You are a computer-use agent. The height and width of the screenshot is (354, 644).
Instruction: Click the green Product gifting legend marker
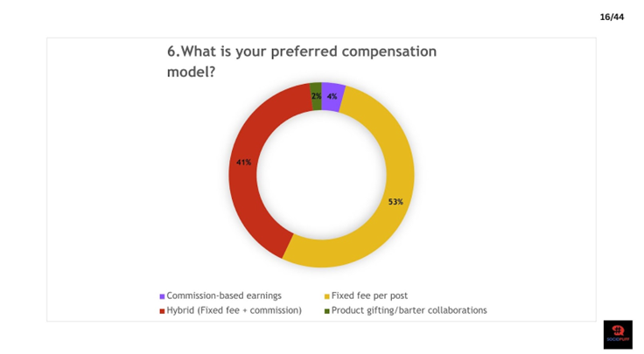click(327, 311)
